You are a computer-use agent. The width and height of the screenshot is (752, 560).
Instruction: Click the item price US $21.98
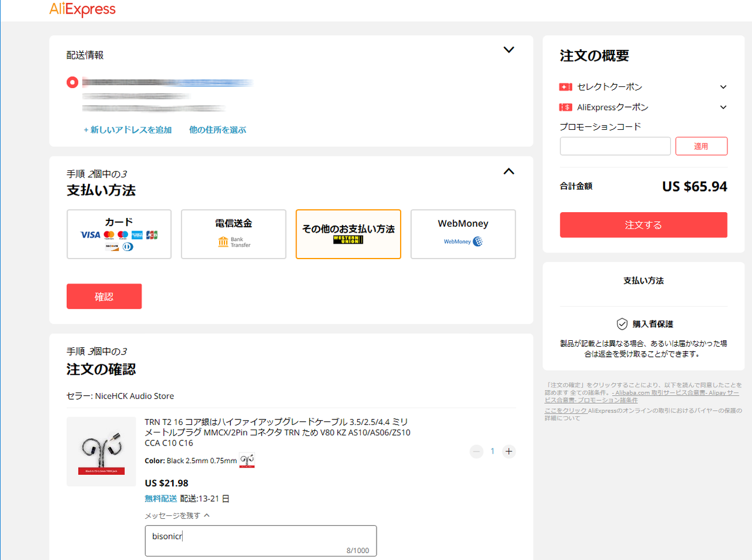(x=167, y=483)
